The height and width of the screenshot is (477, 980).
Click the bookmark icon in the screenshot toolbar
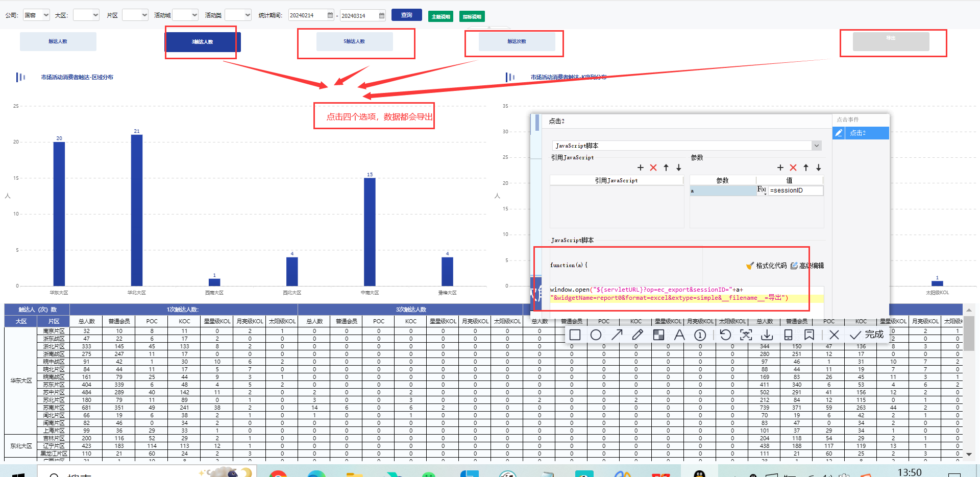pyautogui.click(x=809, y=335)
